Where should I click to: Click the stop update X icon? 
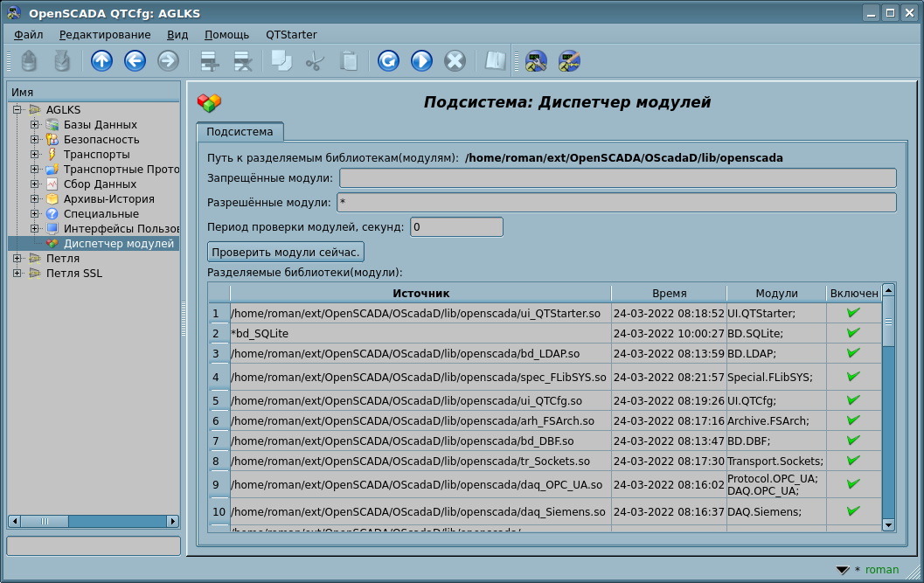click(x=455, y=60)
